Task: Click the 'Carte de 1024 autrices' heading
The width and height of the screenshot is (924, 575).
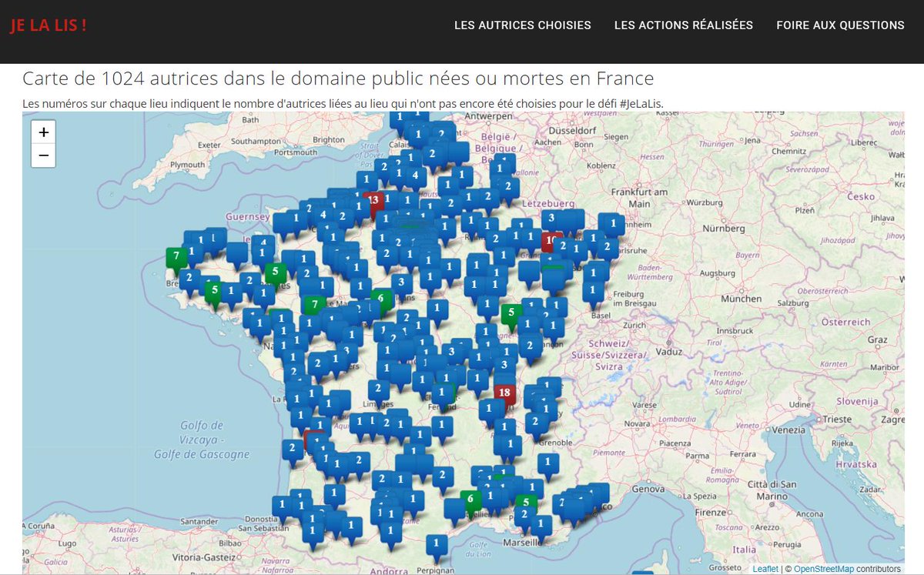Action: pos(338,79)
